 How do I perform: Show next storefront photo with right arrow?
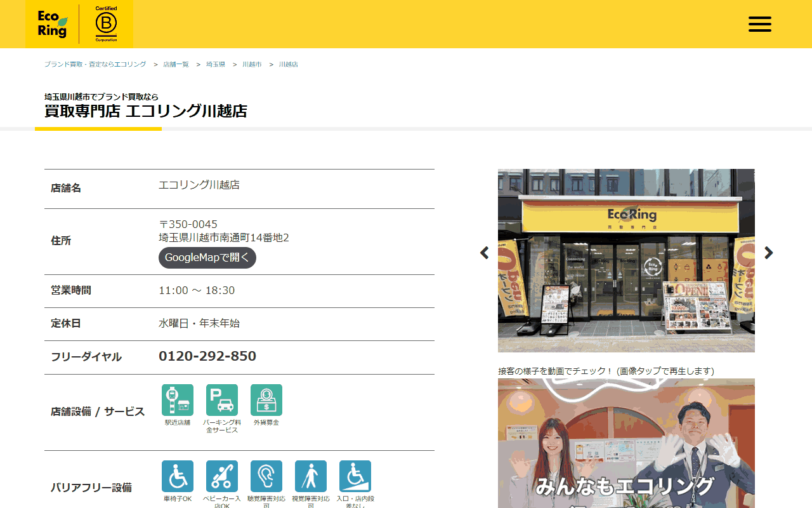pyautogui.click(x=769, y=253)
